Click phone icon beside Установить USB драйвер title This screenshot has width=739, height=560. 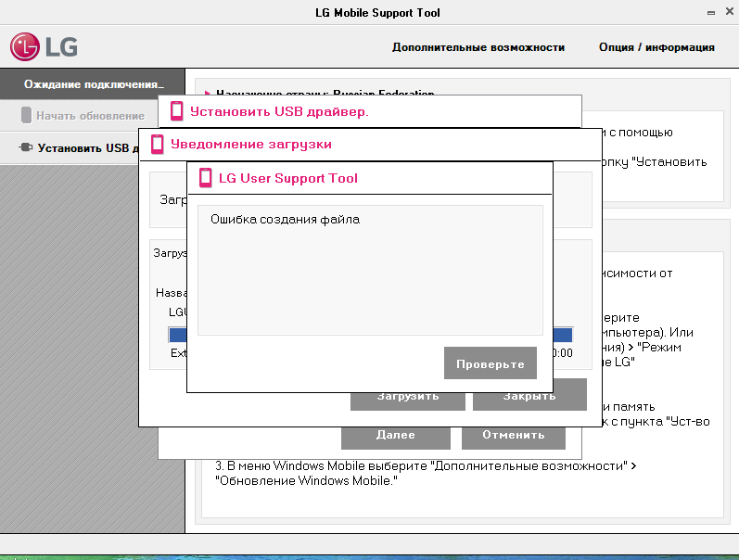[177, 111]
